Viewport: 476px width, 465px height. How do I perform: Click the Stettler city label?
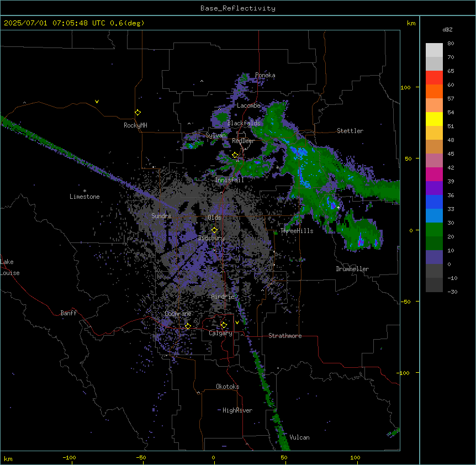pos(350,131)
